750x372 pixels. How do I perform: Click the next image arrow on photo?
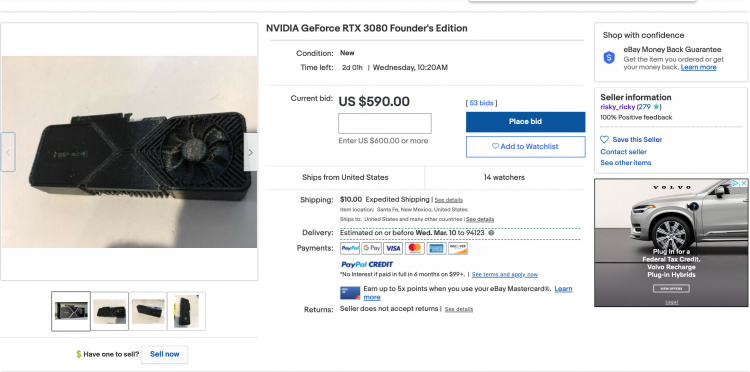tap(251, 152)
